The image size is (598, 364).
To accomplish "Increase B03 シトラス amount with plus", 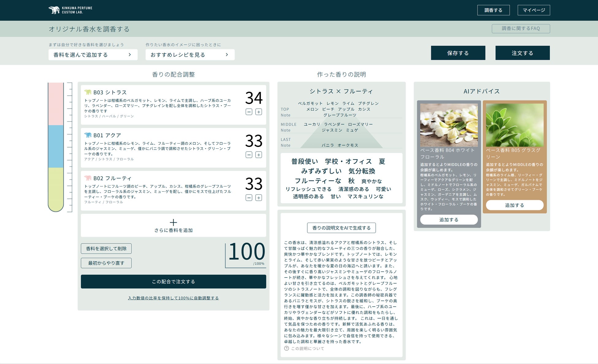I will point(259,112).
